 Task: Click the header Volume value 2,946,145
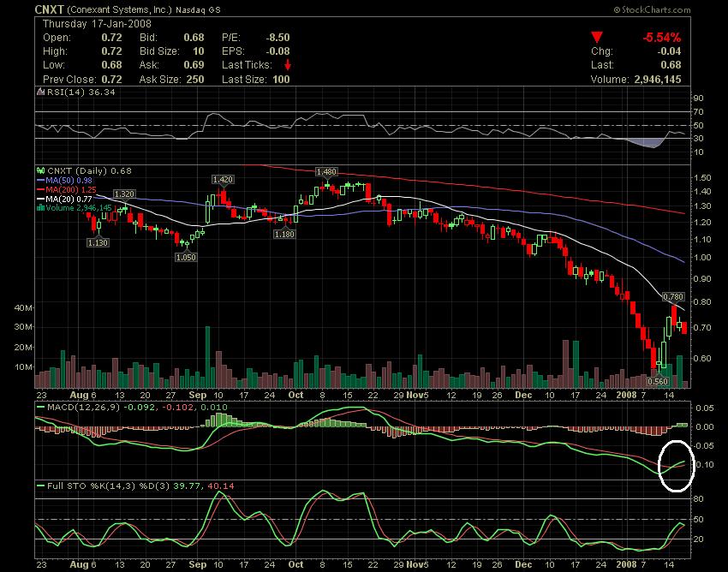tap(658, 80)
